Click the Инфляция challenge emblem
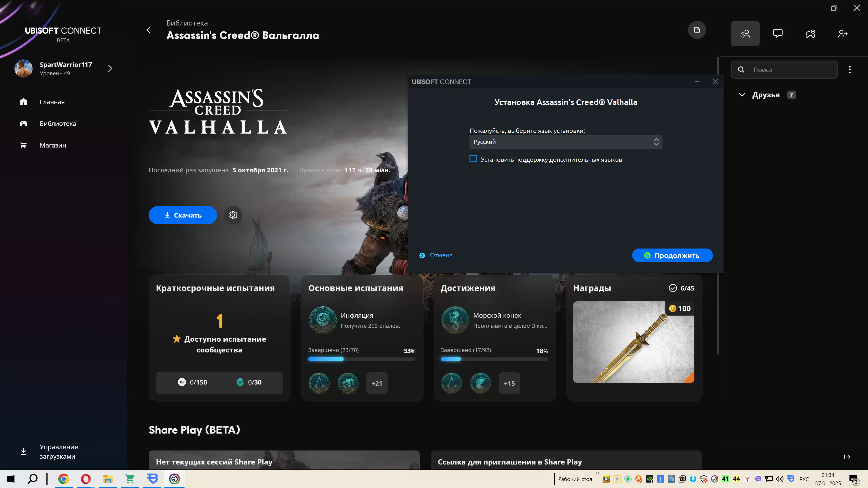 (323, 320)
